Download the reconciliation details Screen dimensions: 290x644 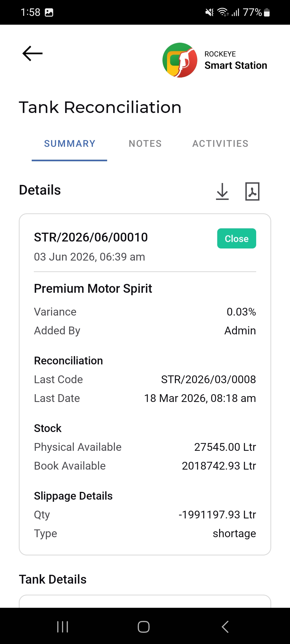click(x=222, y=192)
